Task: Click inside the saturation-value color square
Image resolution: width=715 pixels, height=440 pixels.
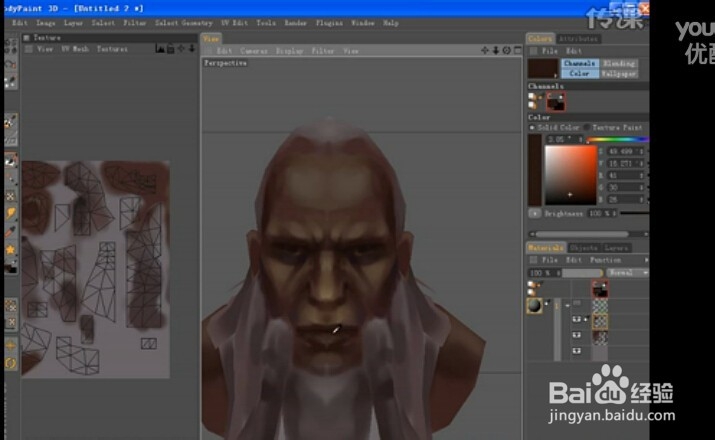Action: 570,176
